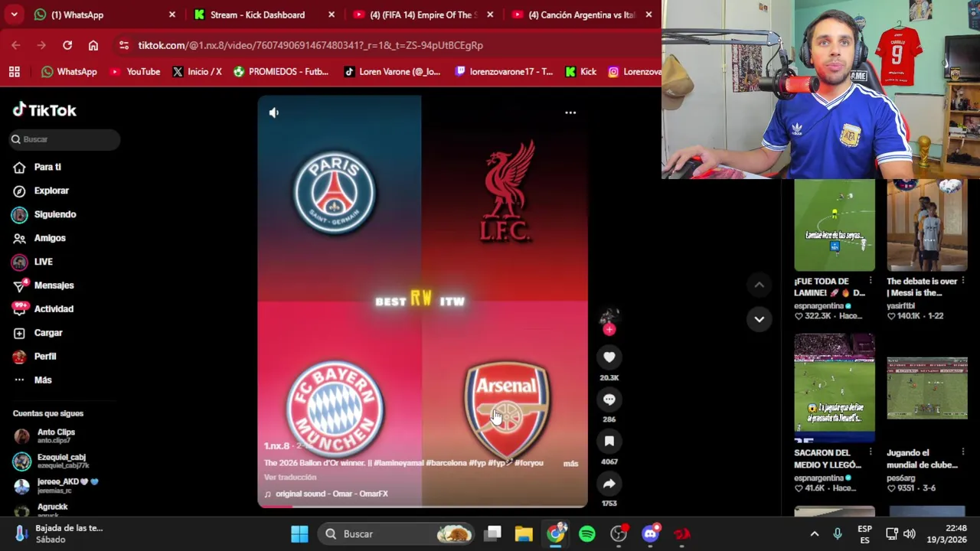This screenshot has height=551, width=980.
Task: Open the video comments bubble
Action: pos(609,399)
